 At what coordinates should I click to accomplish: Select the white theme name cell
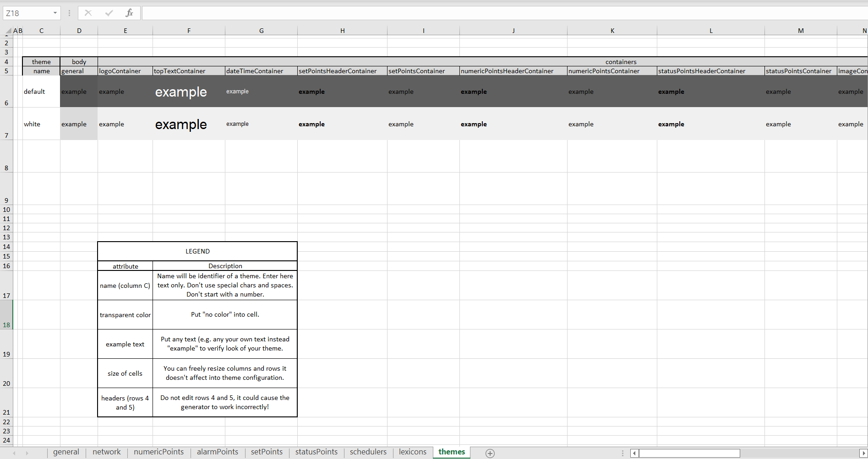(41, 124)
